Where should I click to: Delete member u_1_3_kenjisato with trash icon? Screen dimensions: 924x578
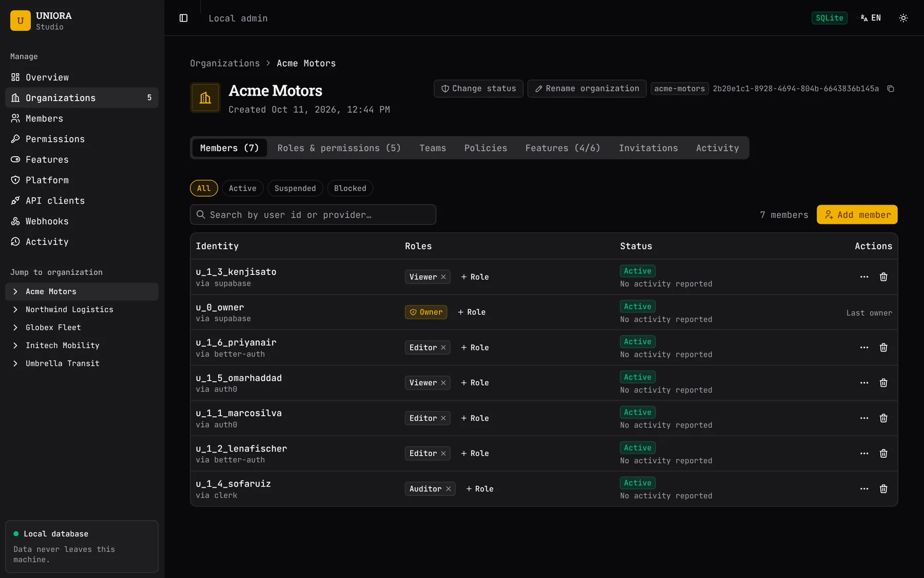pos(883,277)
